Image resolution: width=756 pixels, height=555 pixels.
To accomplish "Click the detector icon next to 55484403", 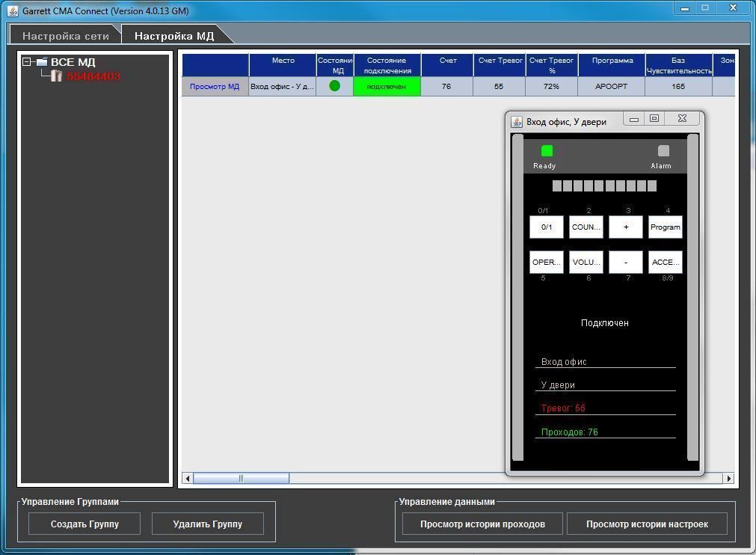I will (56, 76).
